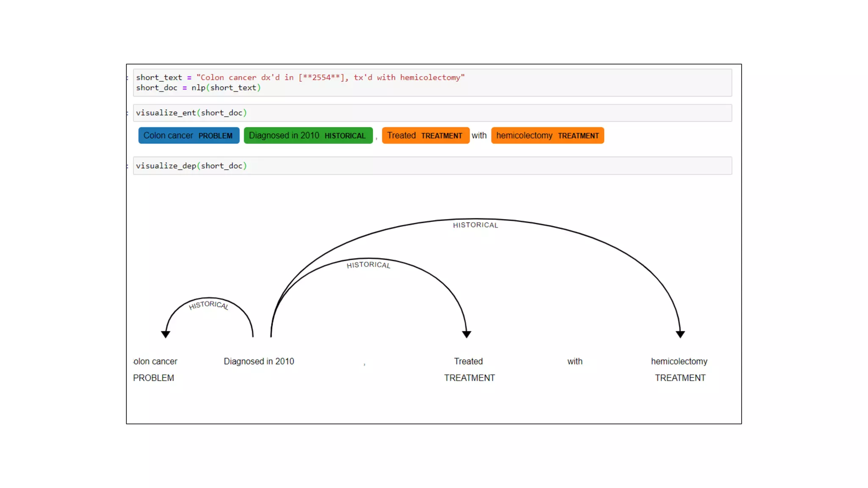Viewport: 868px width, 488px height.
Task: Click the word 'with' between entity tags
Action: [x=479, y=136]
